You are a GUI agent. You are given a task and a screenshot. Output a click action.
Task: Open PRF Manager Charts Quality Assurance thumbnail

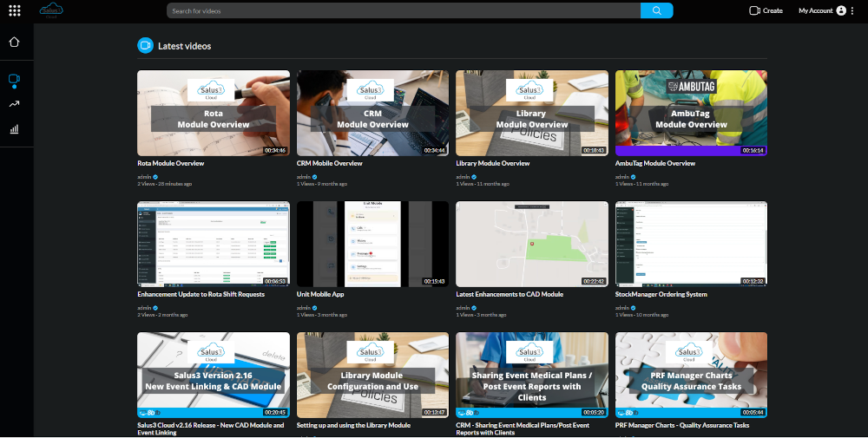coord(692,375)
